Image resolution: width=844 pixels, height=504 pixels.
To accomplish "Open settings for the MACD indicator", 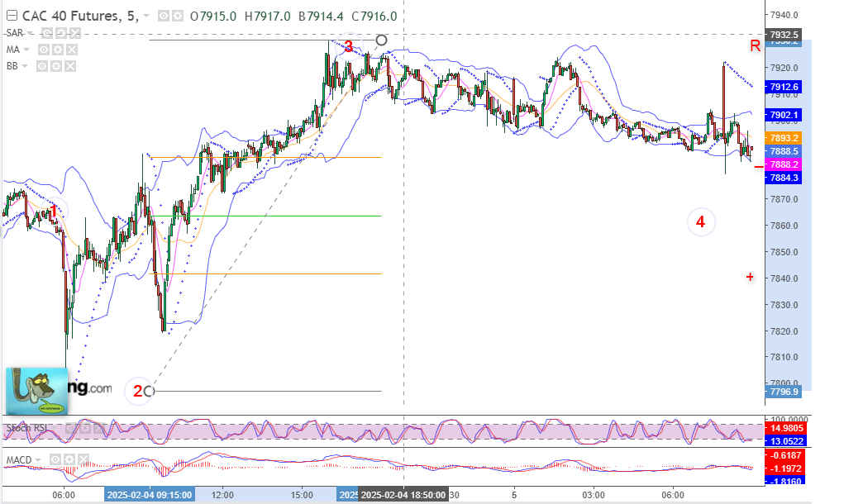I will 69,460.
